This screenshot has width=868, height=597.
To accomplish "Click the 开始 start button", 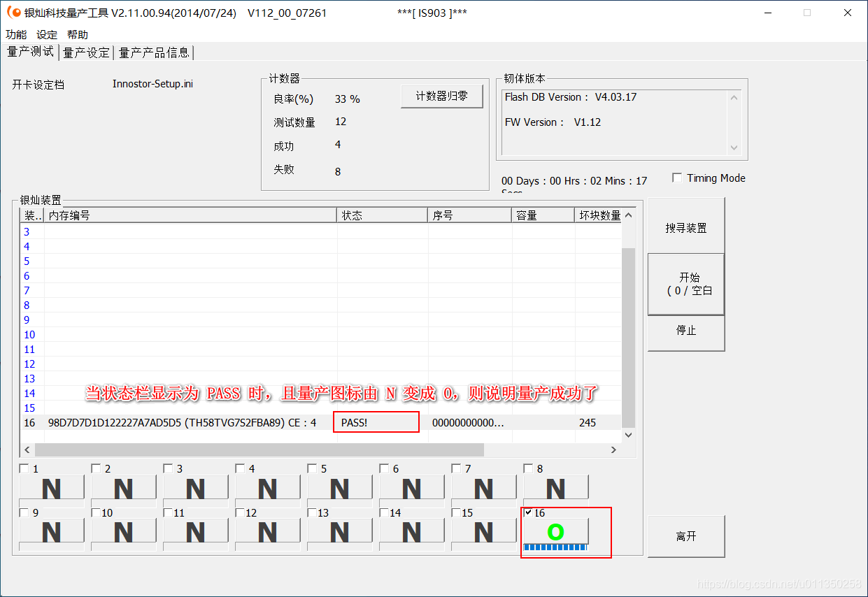I will pos(686,284).
